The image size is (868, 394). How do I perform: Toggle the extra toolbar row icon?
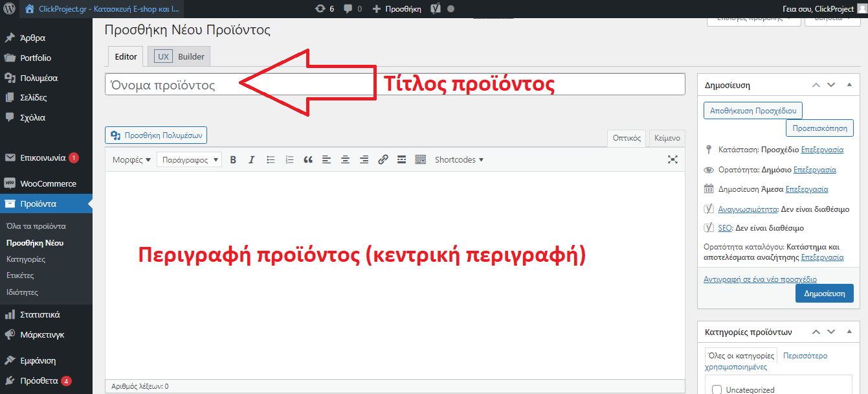pyautogui.click(x=420, y=159)
